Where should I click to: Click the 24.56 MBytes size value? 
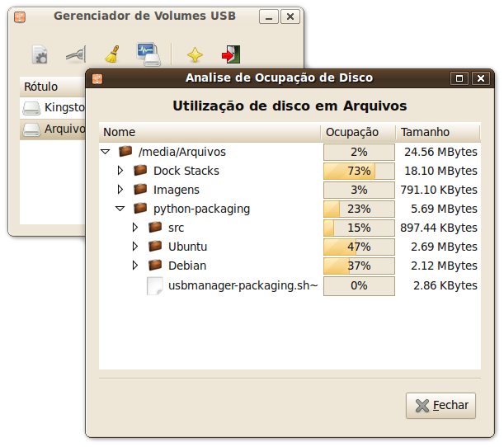point(440,152)
